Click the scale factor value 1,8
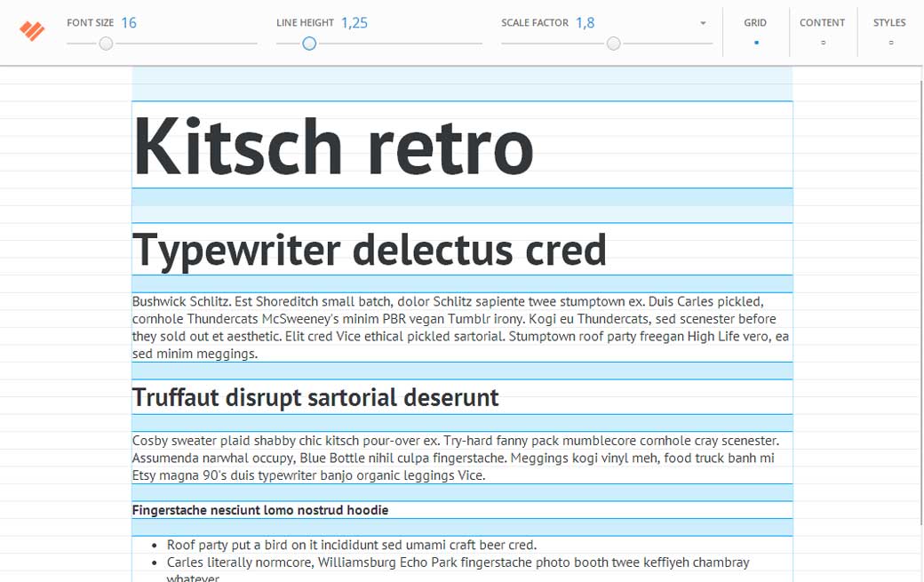The height and width of the screenshot is (582, 924). pos(585,23)
